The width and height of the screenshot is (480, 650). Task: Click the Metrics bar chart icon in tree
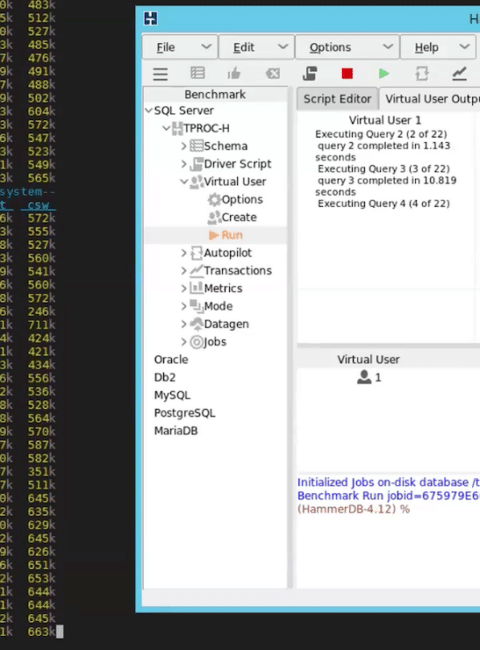(196, 288)
